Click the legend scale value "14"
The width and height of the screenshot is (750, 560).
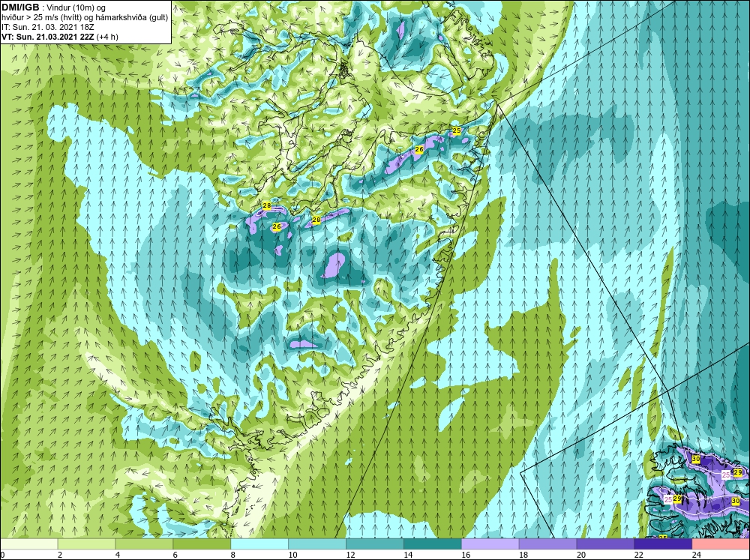(x=408, y=555)
